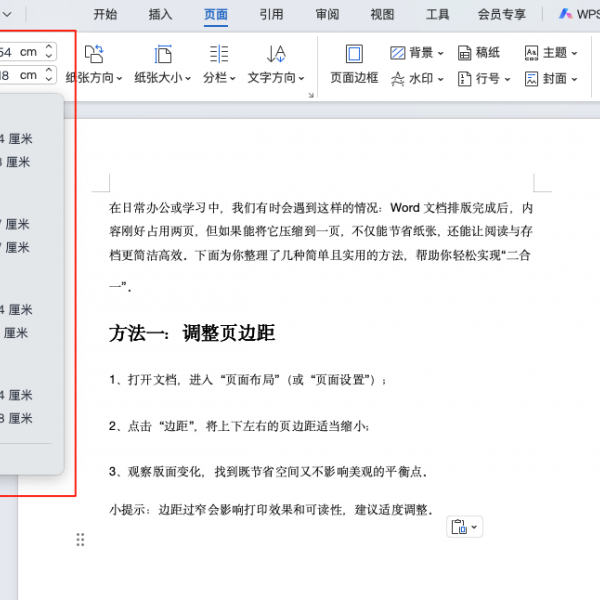Click the paste options clipboard icon
Image resolution: width=600 pixels, height=600 pixels.
point(459,527)
